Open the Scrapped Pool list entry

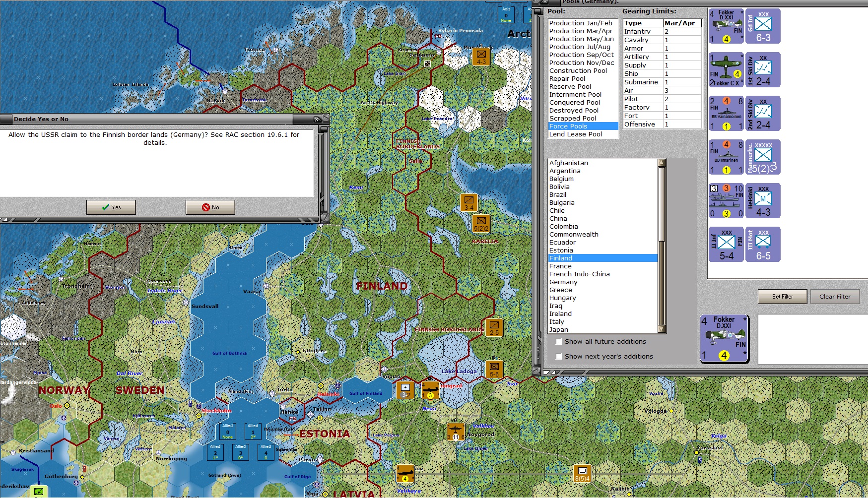coord(583,119)
